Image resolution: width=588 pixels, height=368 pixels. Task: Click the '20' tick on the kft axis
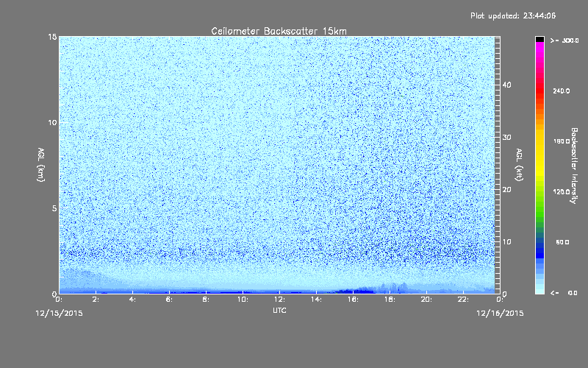tap(506, 190)
